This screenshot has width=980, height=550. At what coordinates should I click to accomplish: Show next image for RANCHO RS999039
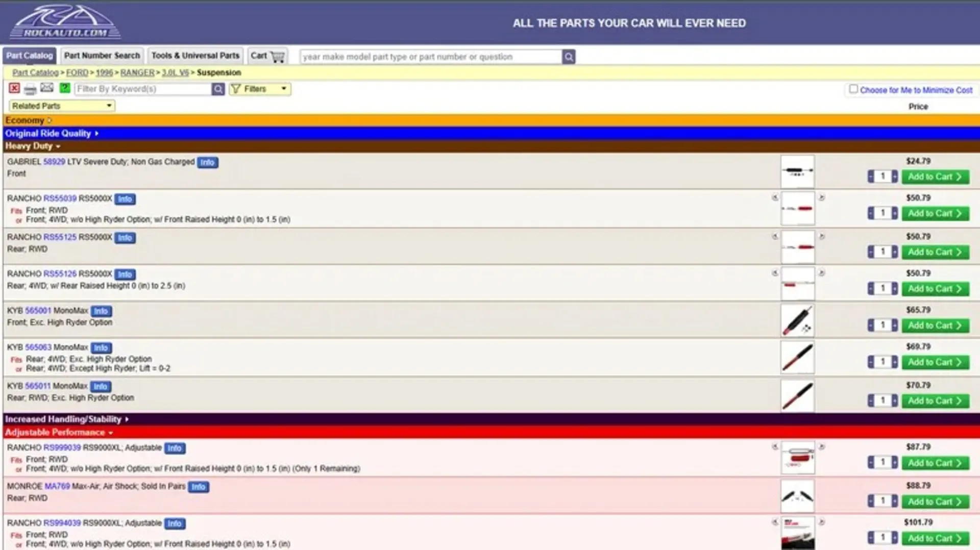(822, 447)
